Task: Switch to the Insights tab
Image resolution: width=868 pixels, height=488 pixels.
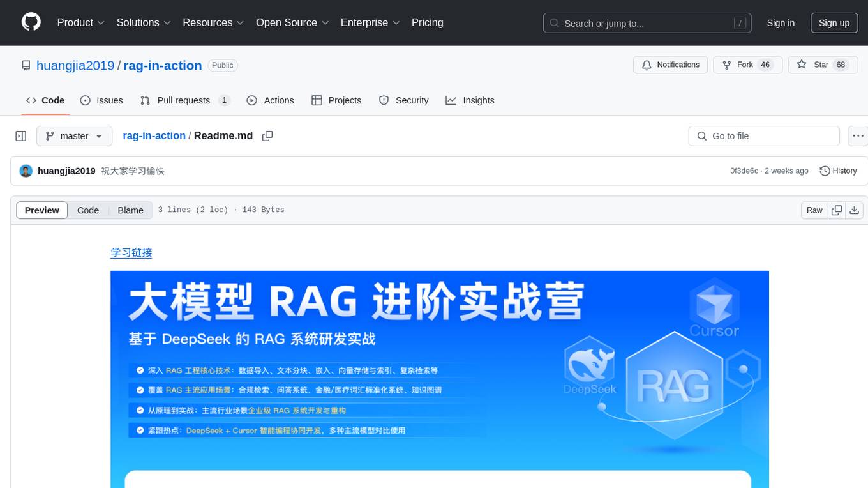Action: coord(470,100)
